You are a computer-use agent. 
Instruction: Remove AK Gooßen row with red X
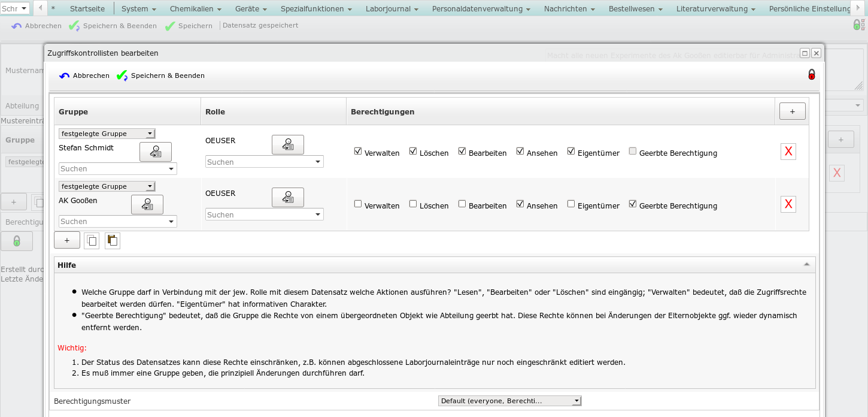(788, 204)
